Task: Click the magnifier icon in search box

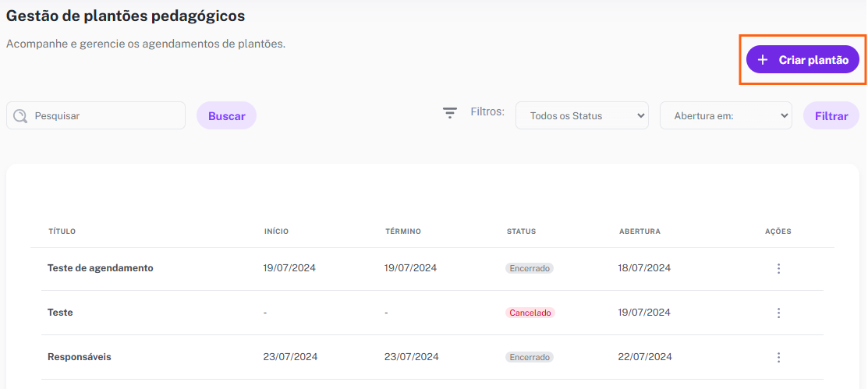Action: [20, 115]
